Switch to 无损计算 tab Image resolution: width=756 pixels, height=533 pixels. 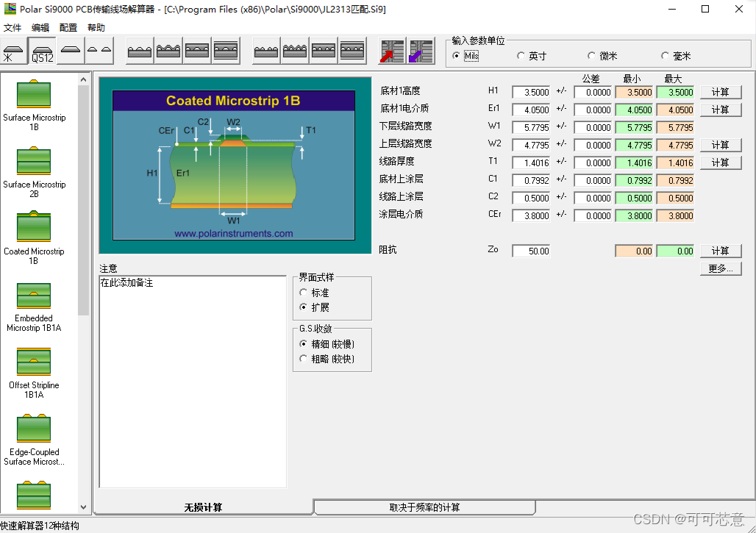(203, 507)
